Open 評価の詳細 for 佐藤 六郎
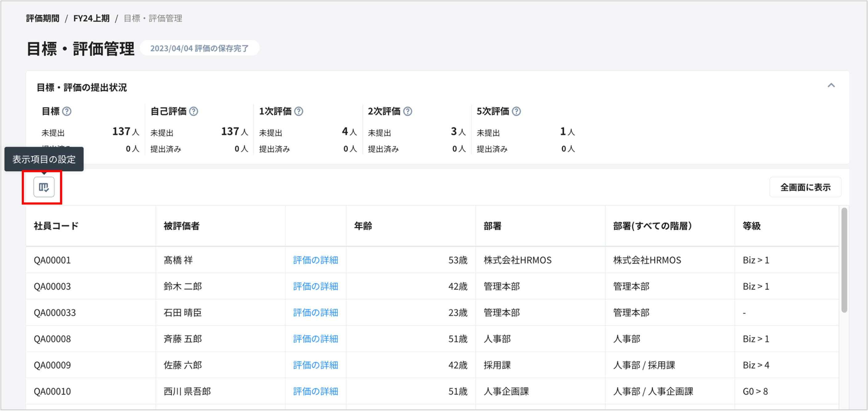The height and width of the screenshot is (411, 868). pyautogui.click(x=315, y=365)
